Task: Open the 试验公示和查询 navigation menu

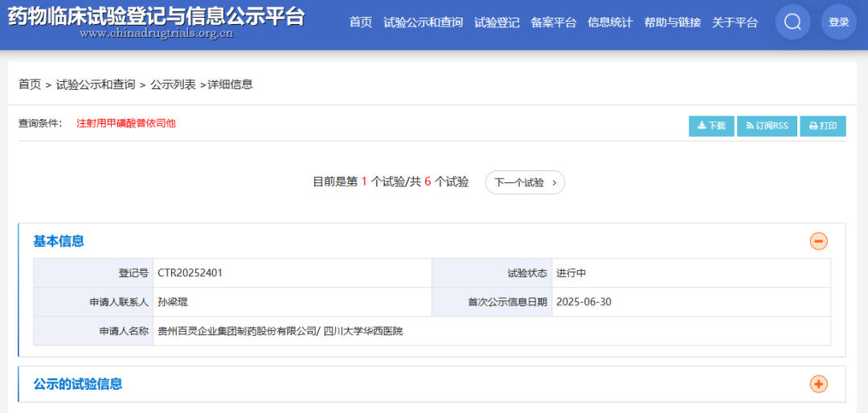Action: 423,22
